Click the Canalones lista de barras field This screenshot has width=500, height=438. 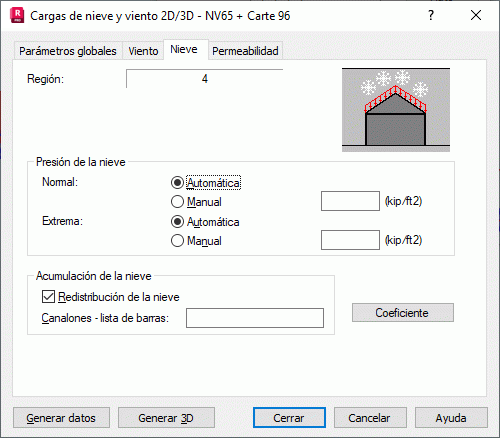[x=255, y=318]
